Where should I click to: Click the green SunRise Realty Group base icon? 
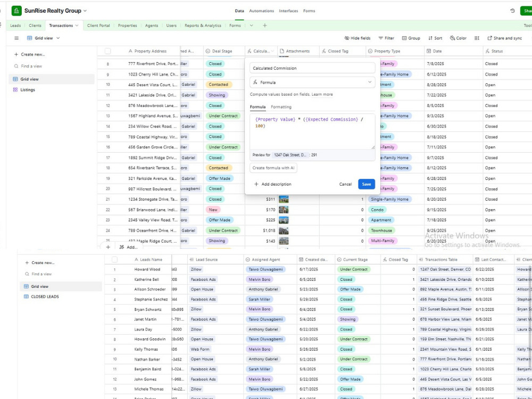(x=16, y=11)
